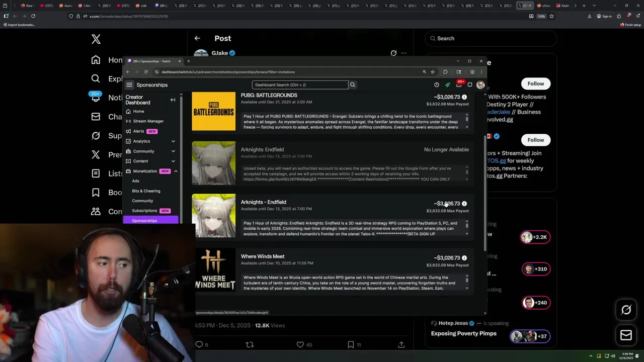Follow the second suggested account
Screen dimensions: 644x362
click(536, 140)
